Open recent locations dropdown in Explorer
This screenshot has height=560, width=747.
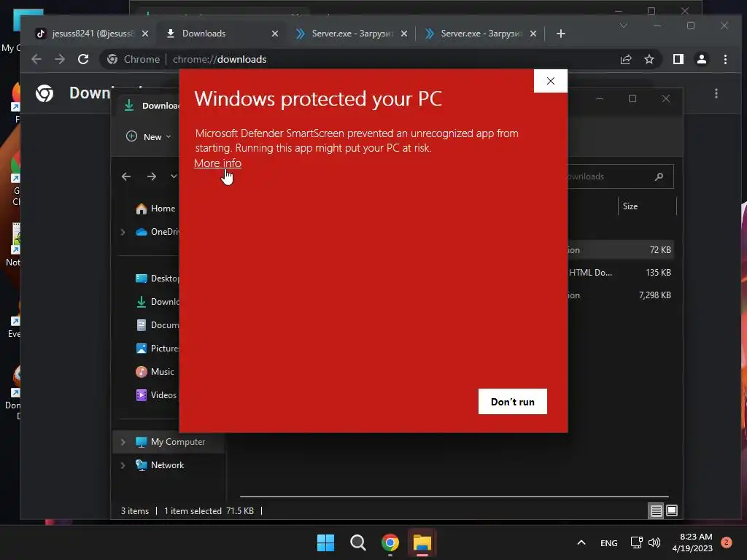pyautogui.click(x=174, y=176)
